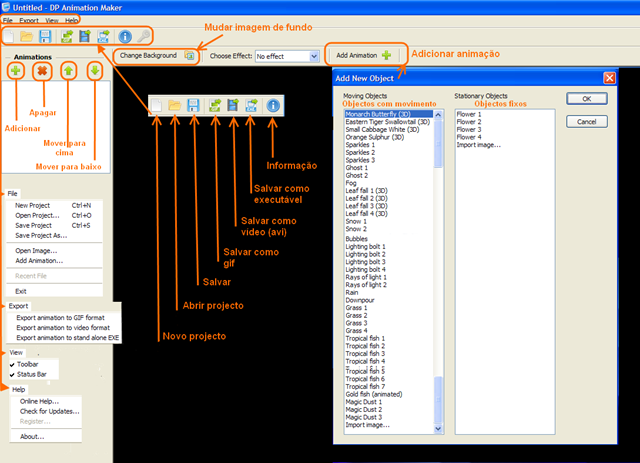
Task: Click GIF export icon in enlarged toolbar copy on canvas
Action: [215, 106]
